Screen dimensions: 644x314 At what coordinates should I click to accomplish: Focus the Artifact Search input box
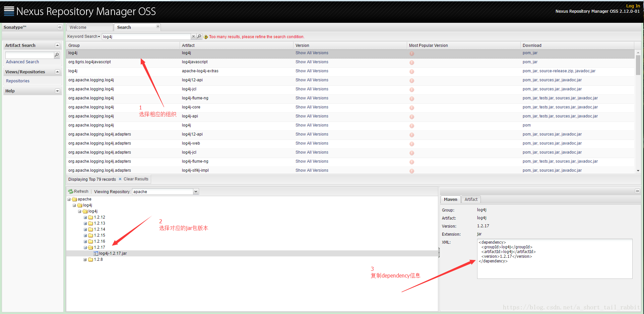pos(29,55)
